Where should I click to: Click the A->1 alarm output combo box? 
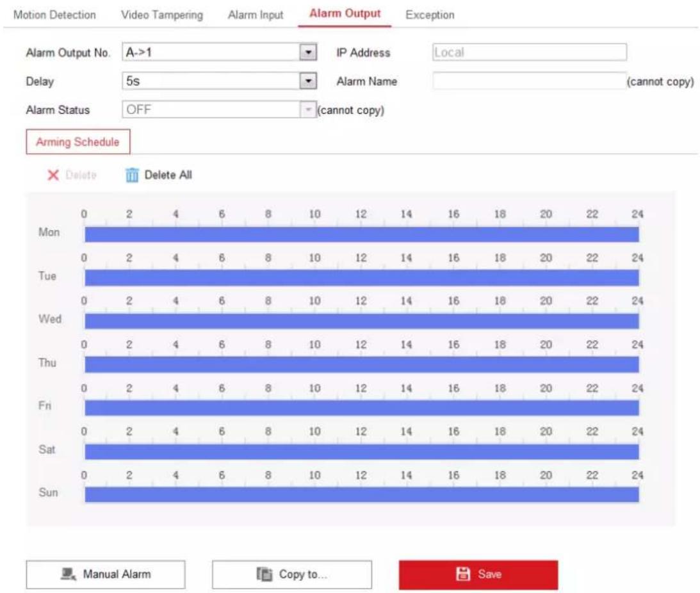pyautogui.click(x=219, y=53)
